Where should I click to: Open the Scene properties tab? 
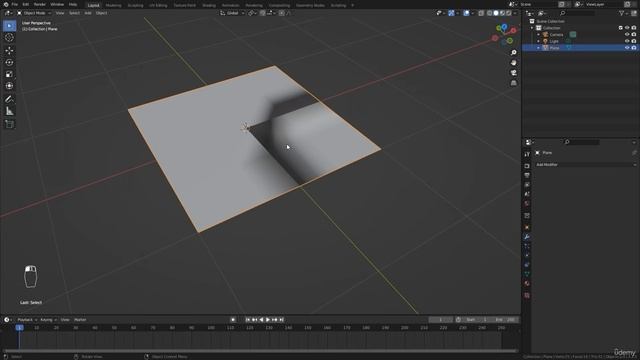click(x=527, y=194)
